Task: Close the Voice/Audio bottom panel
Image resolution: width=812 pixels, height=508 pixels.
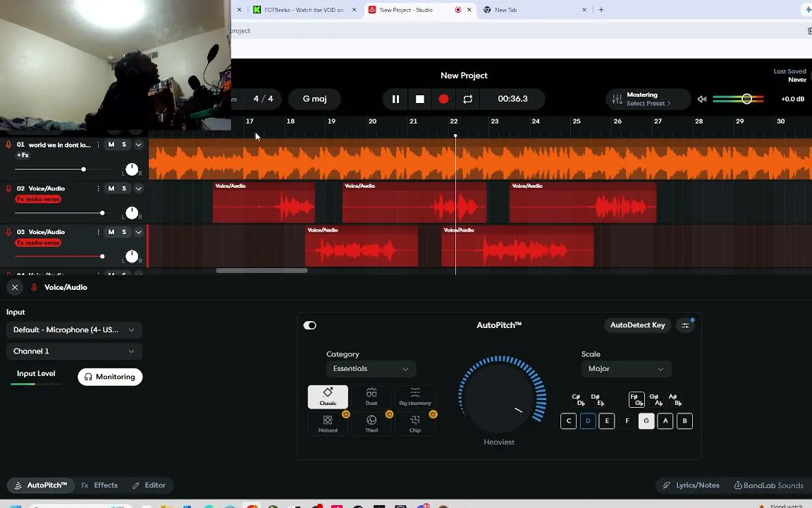Action: [15, 287]
